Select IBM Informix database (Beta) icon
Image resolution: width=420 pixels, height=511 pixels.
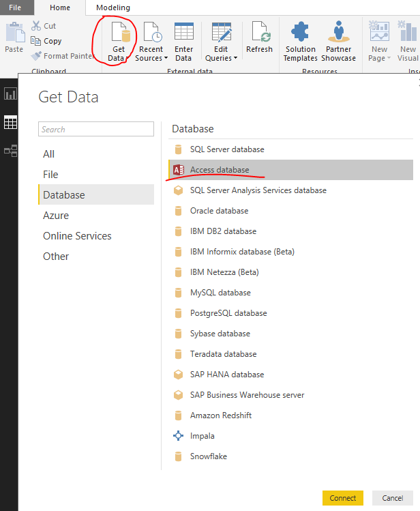click(178, 252)
